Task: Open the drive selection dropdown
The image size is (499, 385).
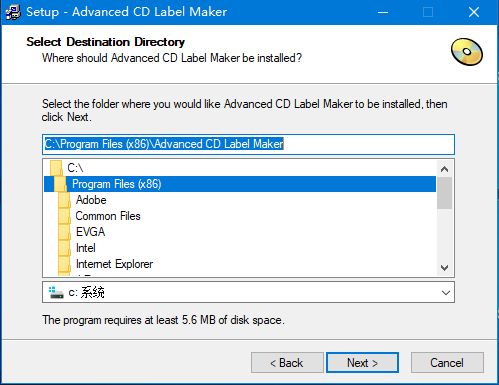Action: click(x=446, y=293)
